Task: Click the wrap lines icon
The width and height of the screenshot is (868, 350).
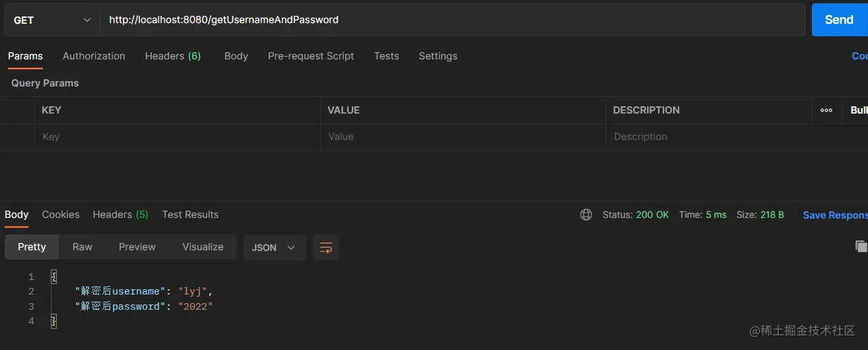Action: pos(325,248)
